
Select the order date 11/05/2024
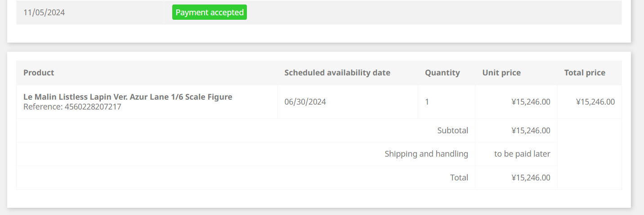(44, 13)
